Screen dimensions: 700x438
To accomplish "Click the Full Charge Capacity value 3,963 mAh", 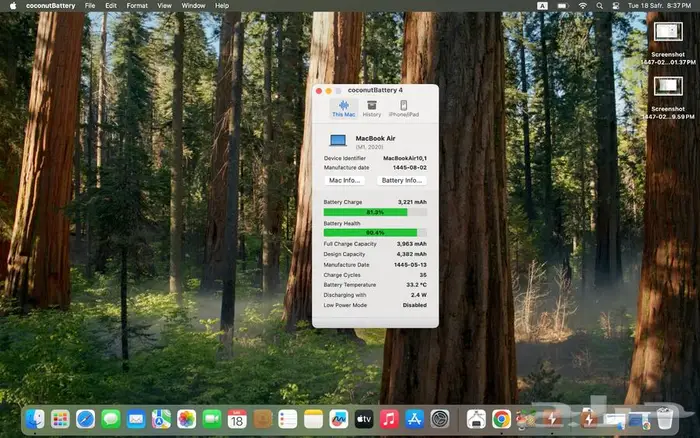I will [x=412, y=244].
